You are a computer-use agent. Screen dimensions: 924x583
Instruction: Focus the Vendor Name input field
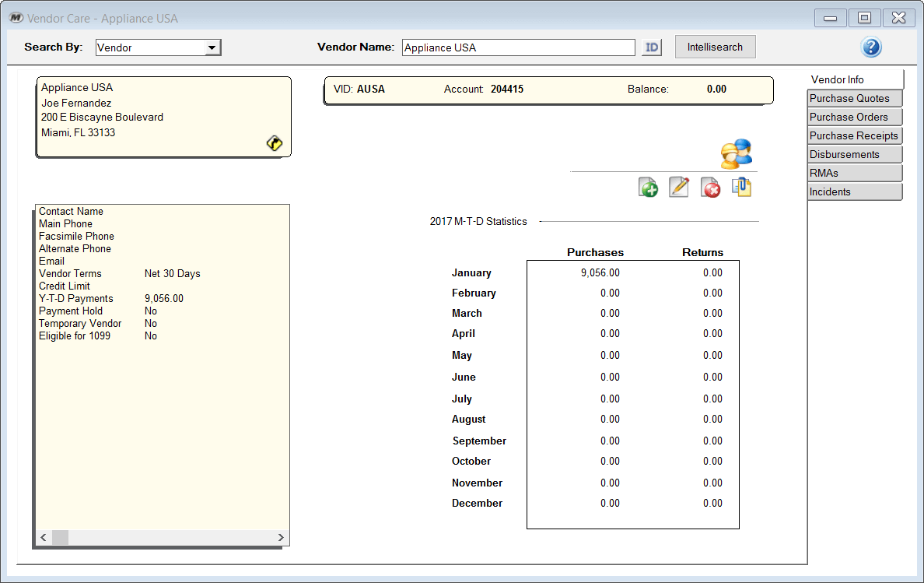coord(519,47)
